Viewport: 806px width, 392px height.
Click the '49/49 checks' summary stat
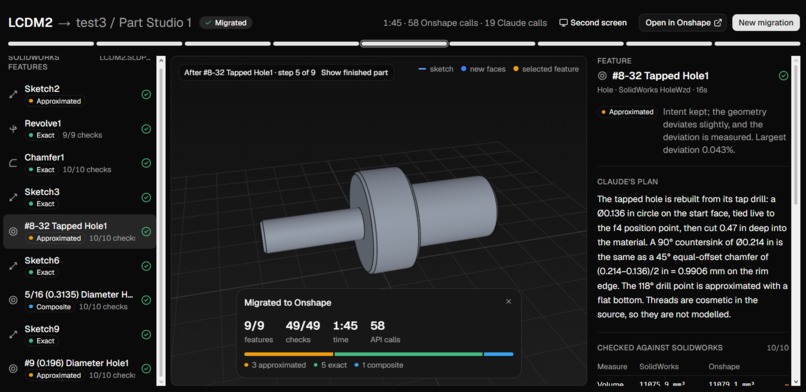pos(303,331)
